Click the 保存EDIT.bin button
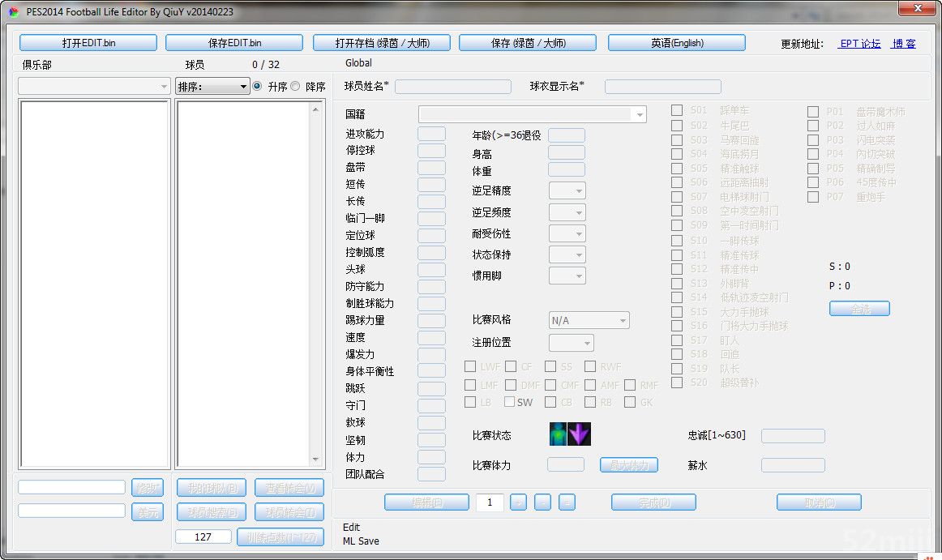 (234, 43)
